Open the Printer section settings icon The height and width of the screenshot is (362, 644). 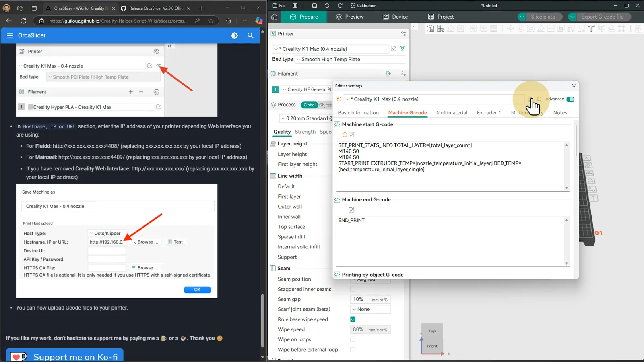403,34
